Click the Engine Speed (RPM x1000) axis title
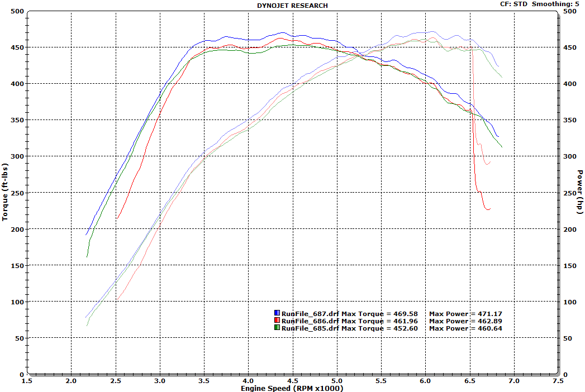 point(292,388)
